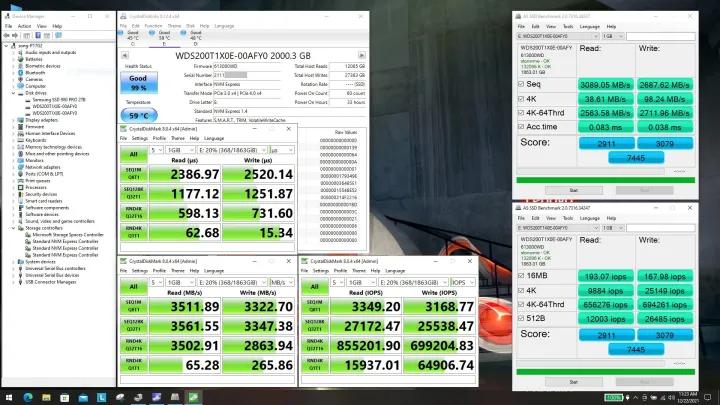Open the Mail app from the taskbar
The image size is (720, 405).
click(83, 397)
